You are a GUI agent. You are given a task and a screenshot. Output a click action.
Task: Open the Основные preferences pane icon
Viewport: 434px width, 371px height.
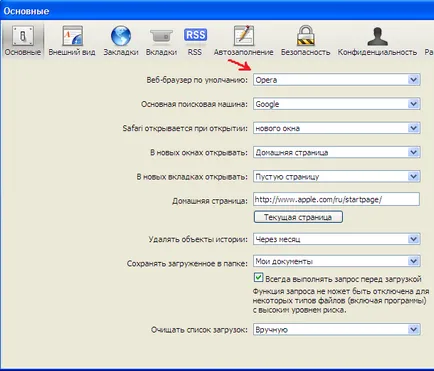23,35
